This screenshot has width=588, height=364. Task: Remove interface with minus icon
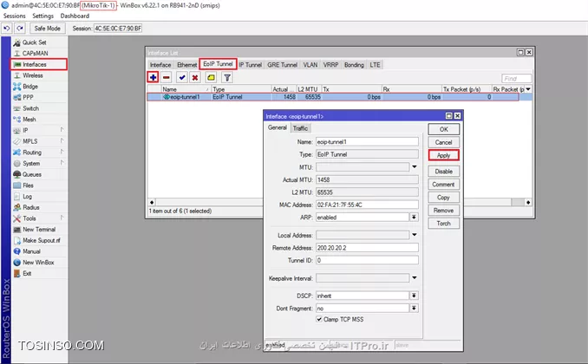coord(167,78)
